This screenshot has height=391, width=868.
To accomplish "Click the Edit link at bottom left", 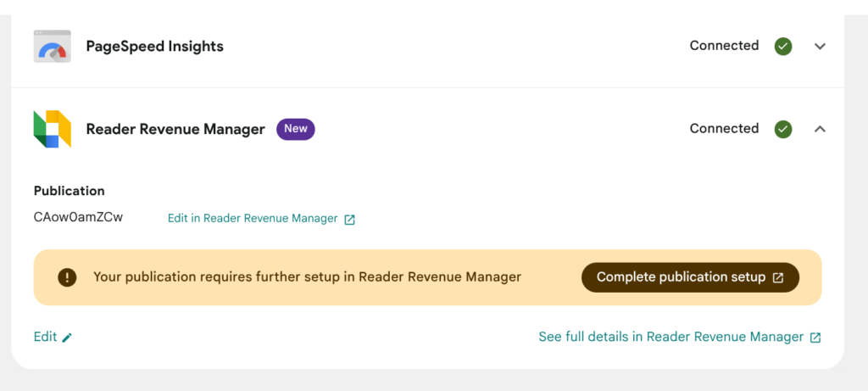I will (x=53, y=337).
